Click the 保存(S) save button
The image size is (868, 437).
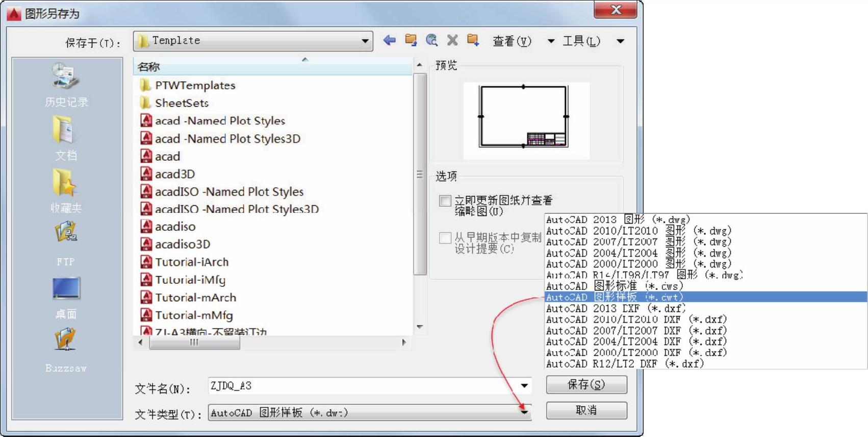click(586, 385)
